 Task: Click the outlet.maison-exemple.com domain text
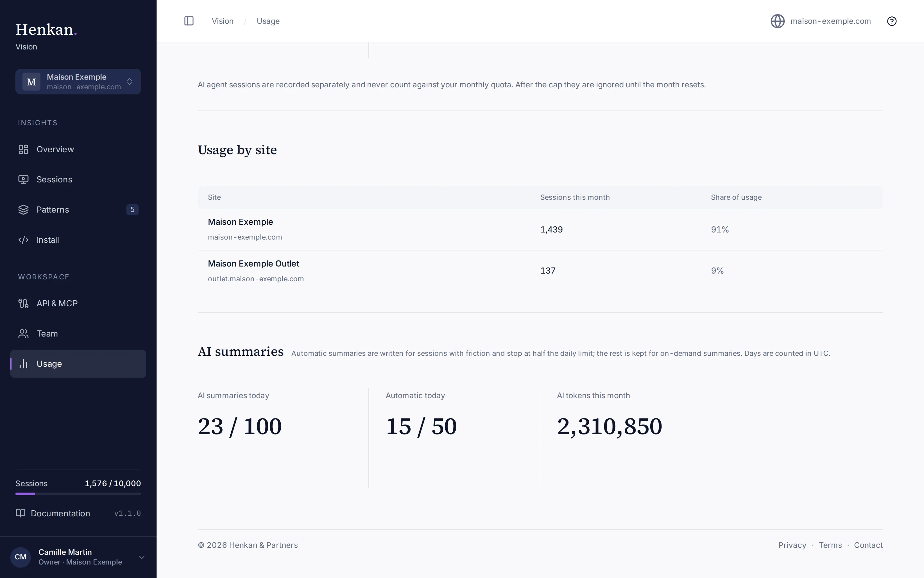(256, 279)
